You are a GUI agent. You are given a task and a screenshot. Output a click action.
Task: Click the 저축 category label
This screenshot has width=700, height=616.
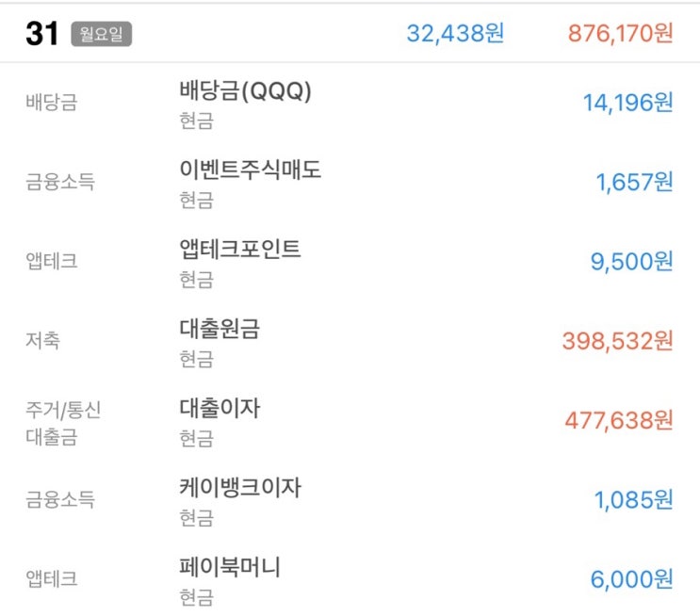(42, 341)
